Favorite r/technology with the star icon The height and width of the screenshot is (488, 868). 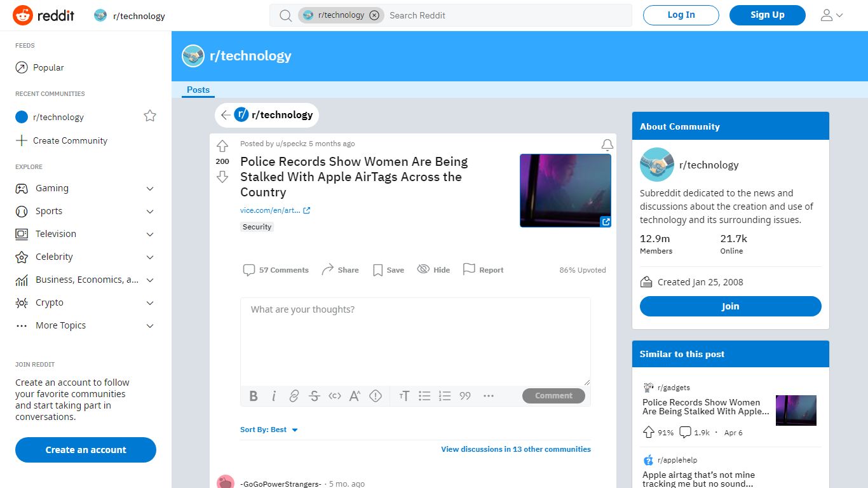click(150, 116)
